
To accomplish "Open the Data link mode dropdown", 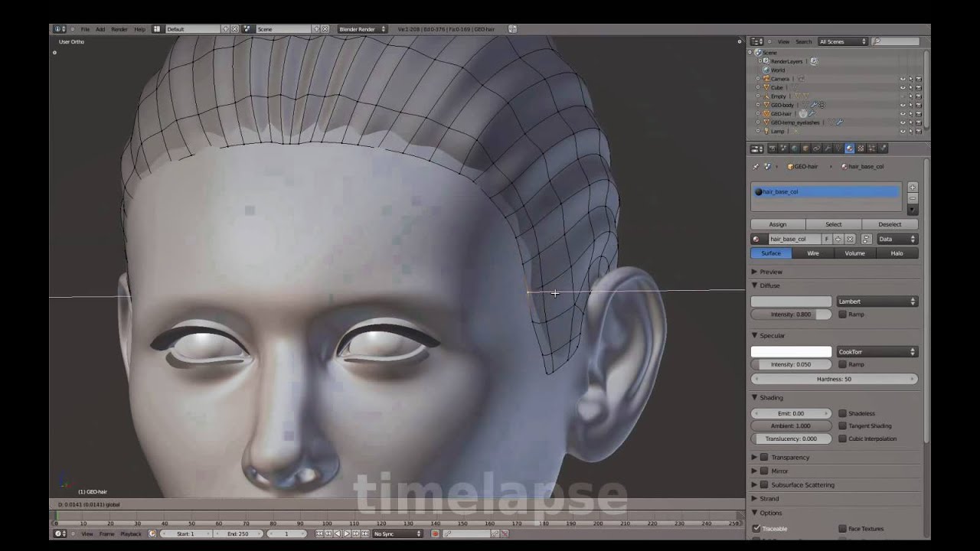I will pyautogui.click(x=897, y=239).
